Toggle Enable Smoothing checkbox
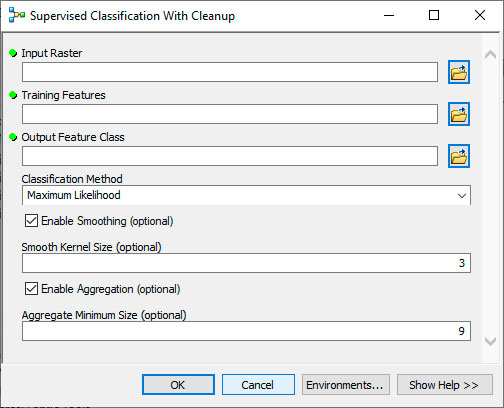This screenshot has height=408, width=504. [x=31, y=221]
